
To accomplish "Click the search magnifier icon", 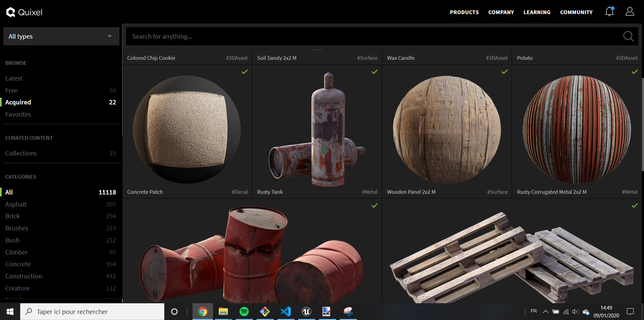I will pos(628,36).
